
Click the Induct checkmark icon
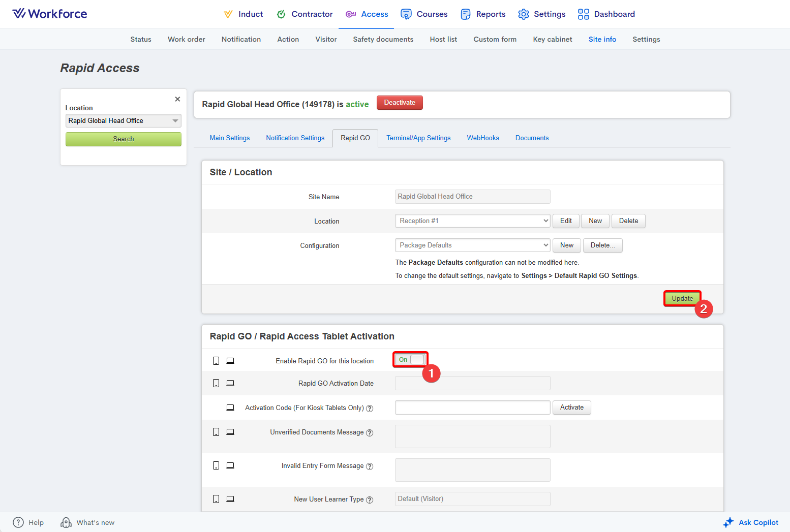point(228,14)
